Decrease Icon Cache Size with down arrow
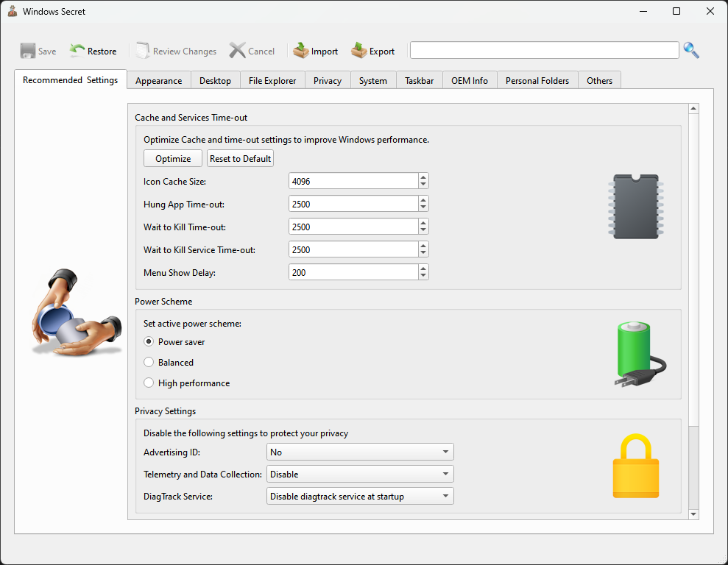 (x=423, y=185)
